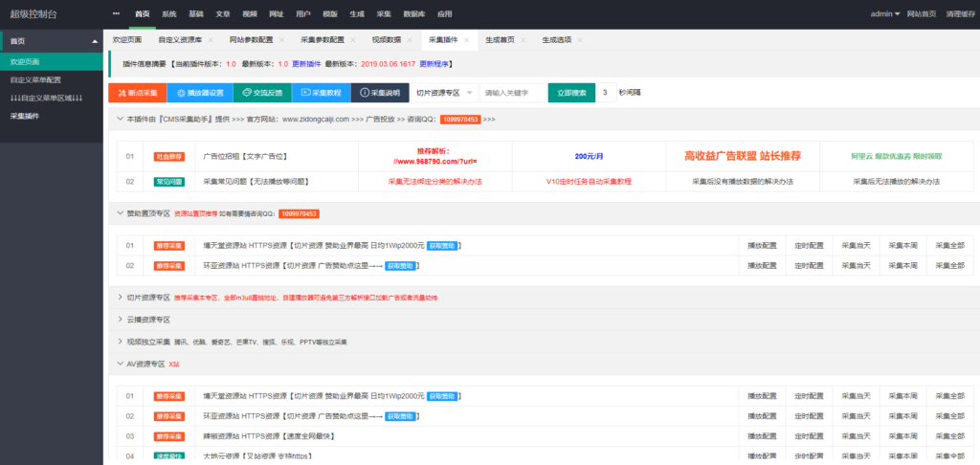Collapse the 首页 sidebar section

pos(94,42)
